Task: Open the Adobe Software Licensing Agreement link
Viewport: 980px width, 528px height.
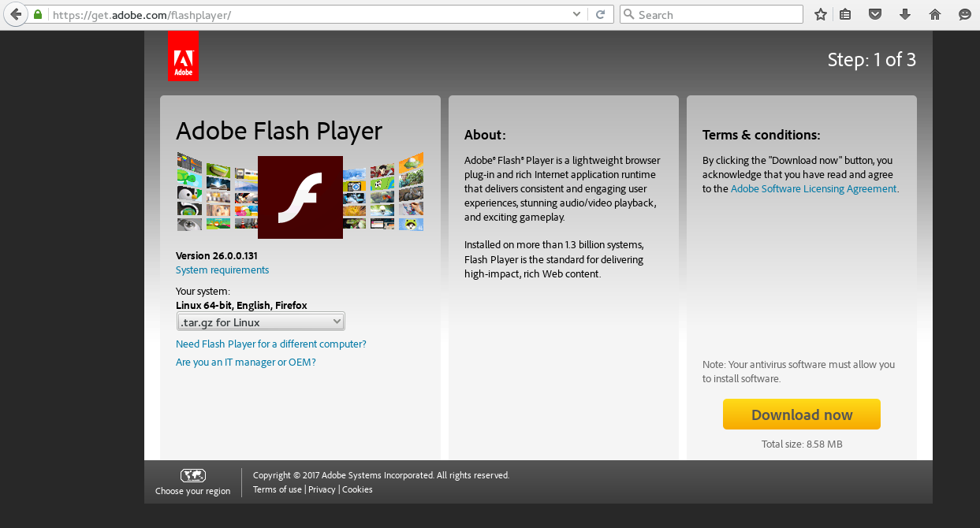Action: click(814, 189)
